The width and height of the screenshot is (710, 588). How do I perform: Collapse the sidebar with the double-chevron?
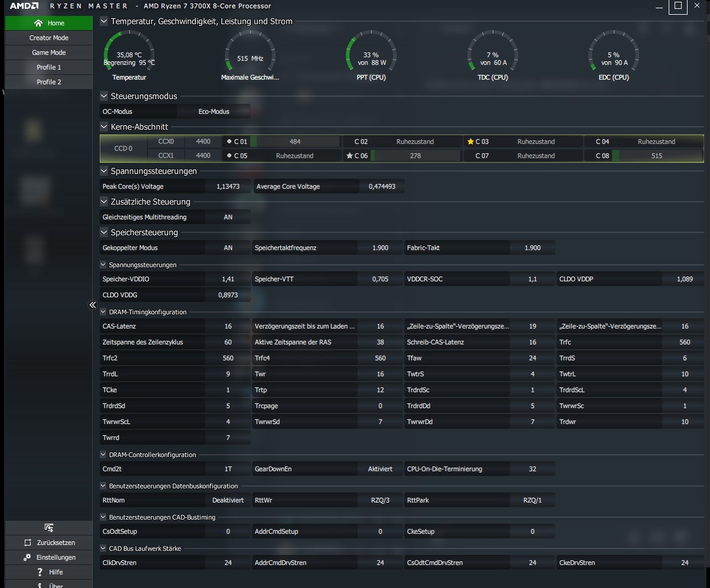[93, 305]
